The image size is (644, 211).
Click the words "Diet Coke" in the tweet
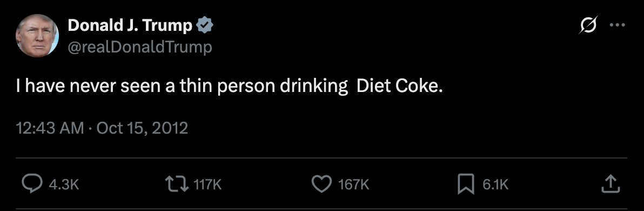(398, 85)
